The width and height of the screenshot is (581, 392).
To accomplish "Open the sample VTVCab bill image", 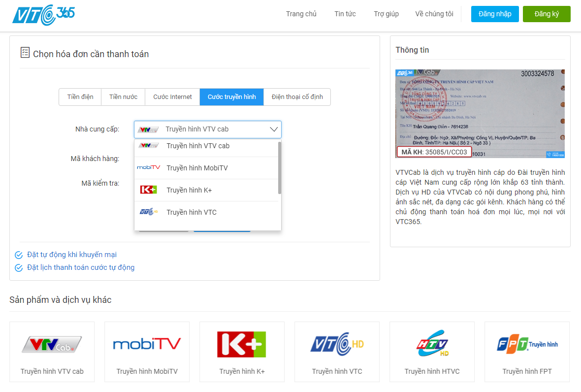I will [480, 114].
